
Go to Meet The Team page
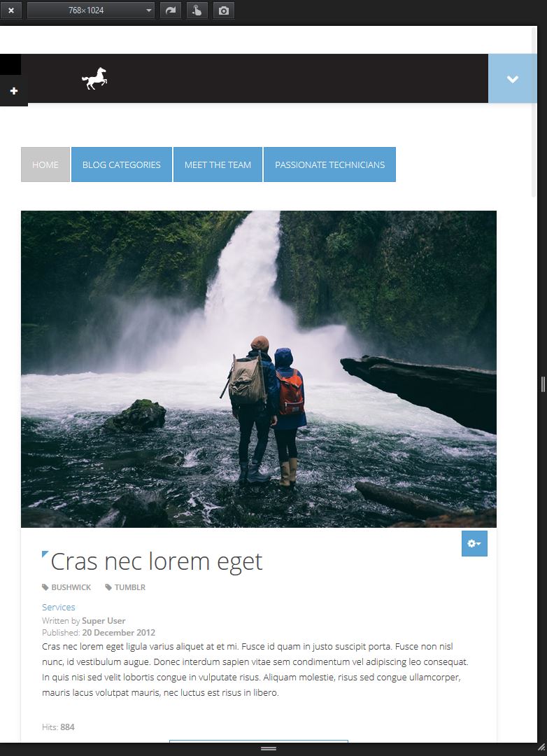tap(218, 164)
